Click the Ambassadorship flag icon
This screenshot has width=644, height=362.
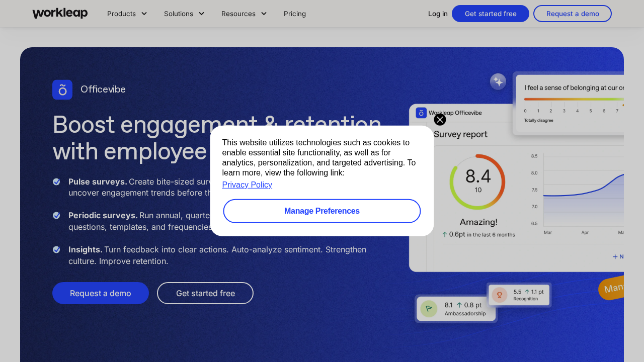point(428,308)
